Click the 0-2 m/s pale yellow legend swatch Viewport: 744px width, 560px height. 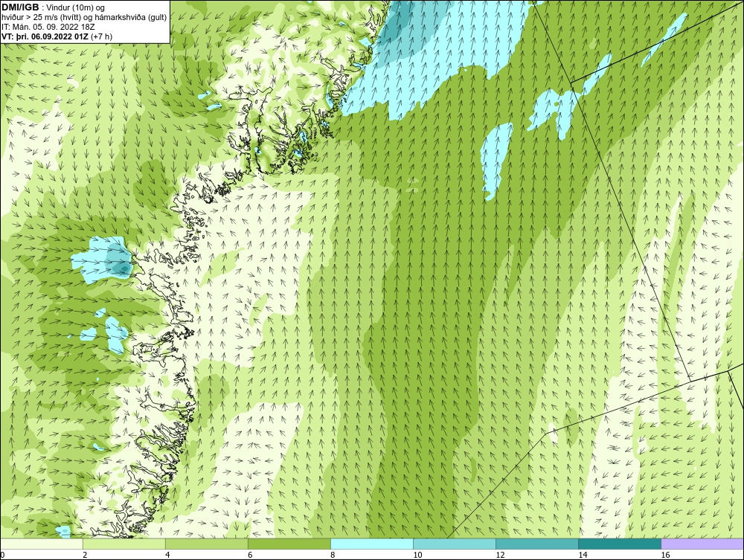point(41,544)
